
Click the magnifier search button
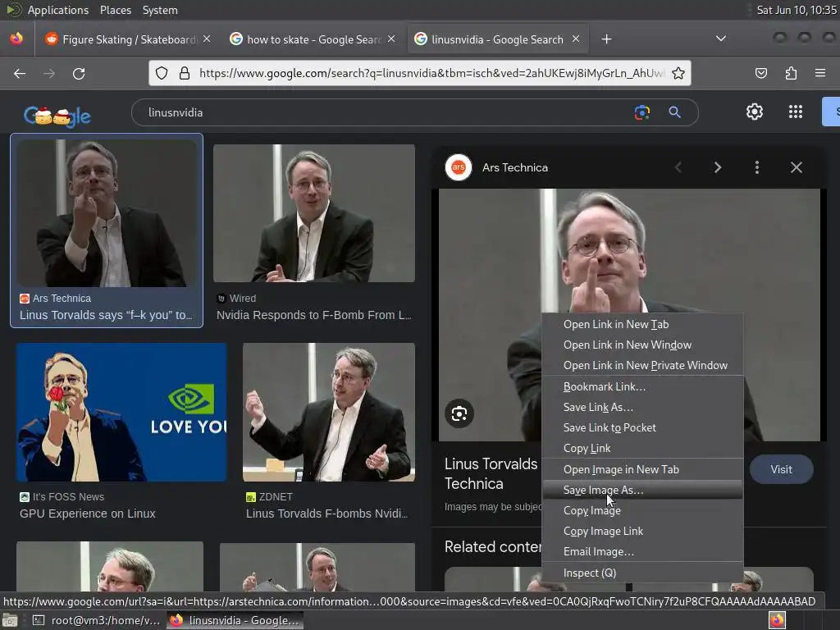click(674, 112)
